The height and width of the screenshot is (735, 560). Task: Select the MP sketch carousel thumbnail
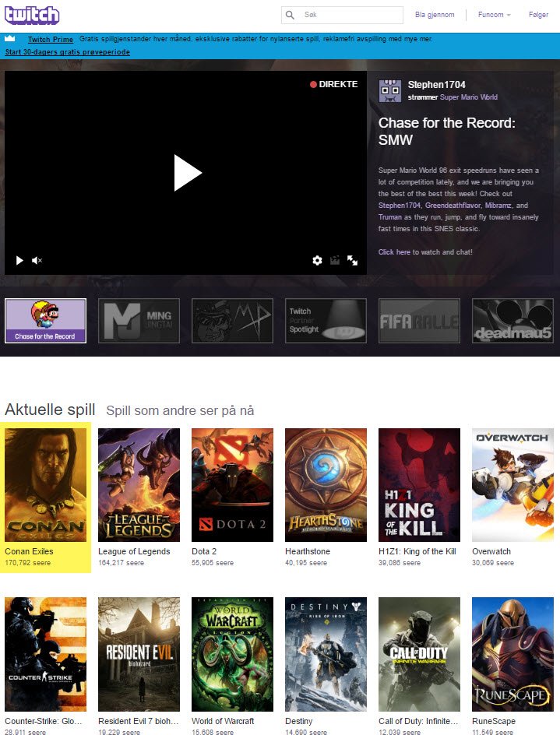click(x=232, y=321)
